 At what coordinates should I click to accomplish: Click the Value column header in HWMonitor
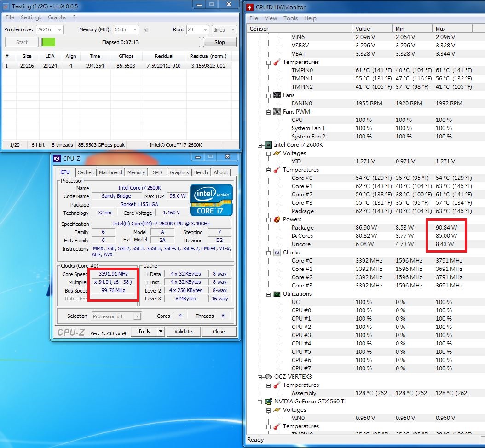pos(372,29)
